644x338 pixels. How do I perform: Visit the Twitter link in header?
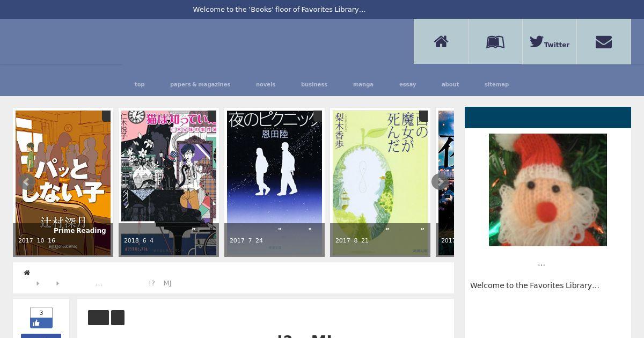550,42
